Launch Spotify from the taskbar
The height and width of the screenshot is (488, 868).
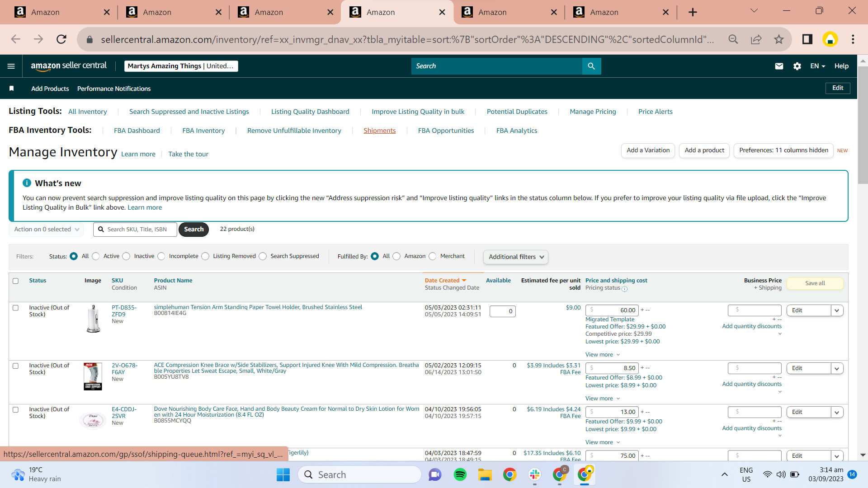click(x=460, y=474)
